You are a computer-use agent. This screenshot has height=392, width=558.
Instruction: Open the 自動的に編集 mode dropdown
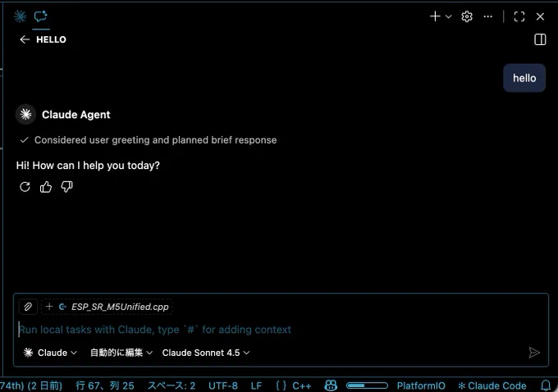121,353
